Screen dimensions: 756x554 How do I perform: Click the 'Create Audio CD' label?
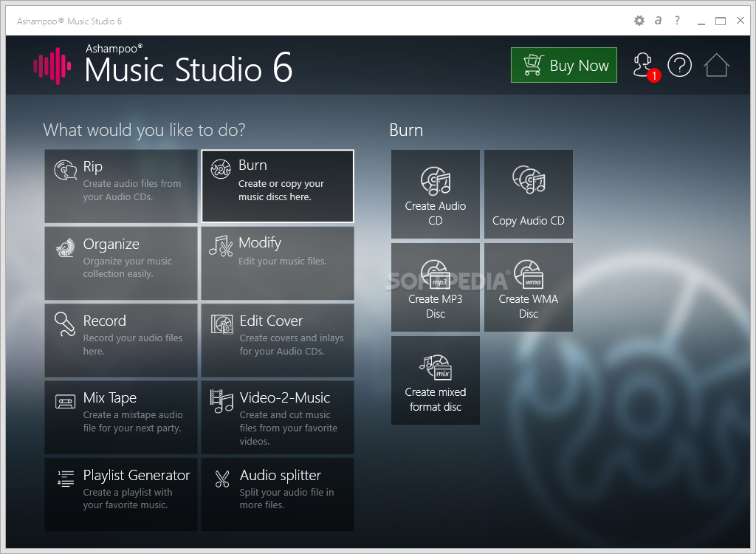(x=436, y=213)
